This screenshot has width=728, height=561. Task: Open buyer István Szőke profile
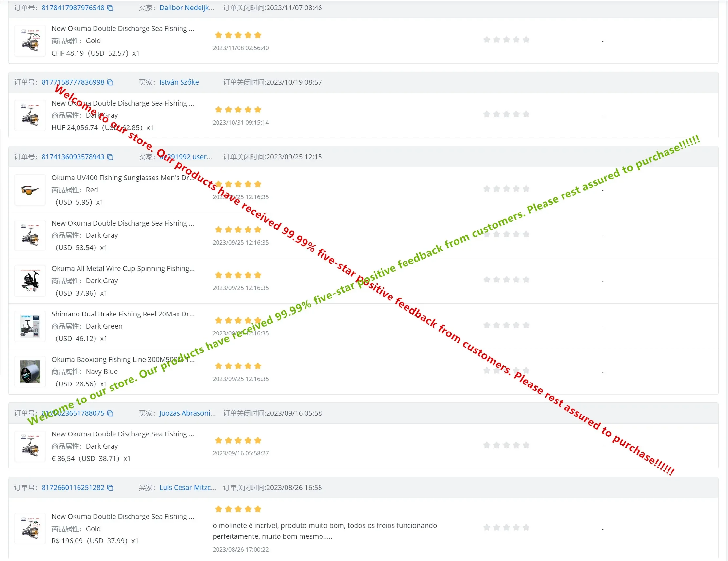(179, 82)
